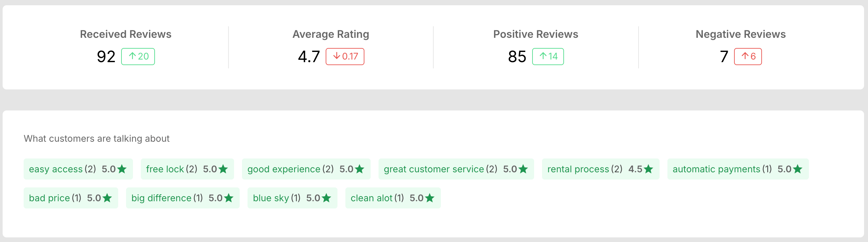This screenshot has width=868, height=242.
Task: Open the great customer service topic tag
Action: click(x=456, y=169)
